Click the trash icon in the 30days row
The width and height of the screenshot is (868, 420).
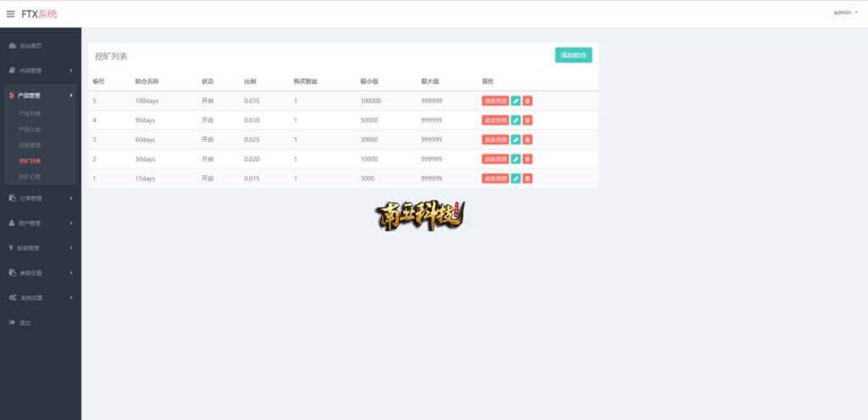(x=527, y=159)
